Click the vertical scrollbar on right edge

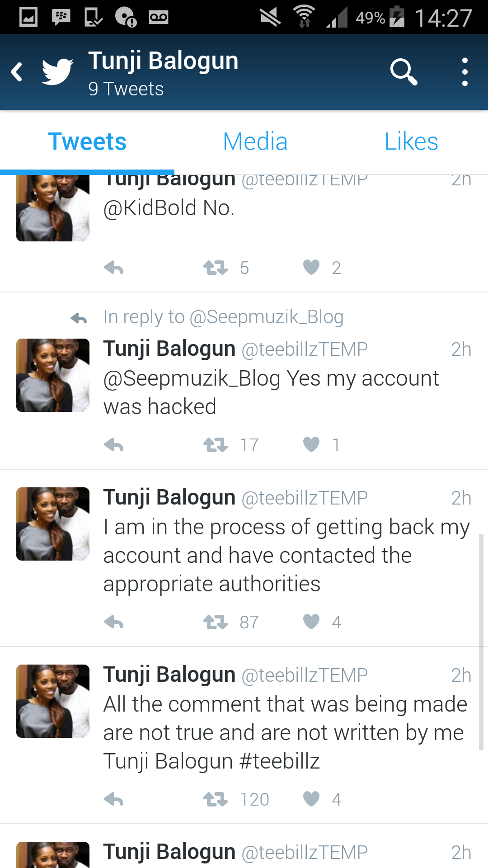coord(481,642)
